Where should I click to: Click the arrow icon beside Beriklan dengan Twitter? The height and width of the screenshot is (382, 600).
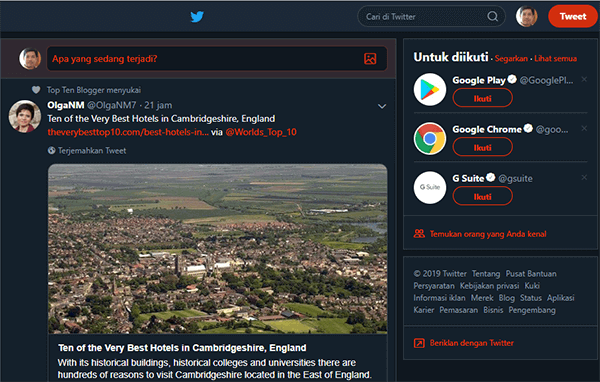[419, 343]
